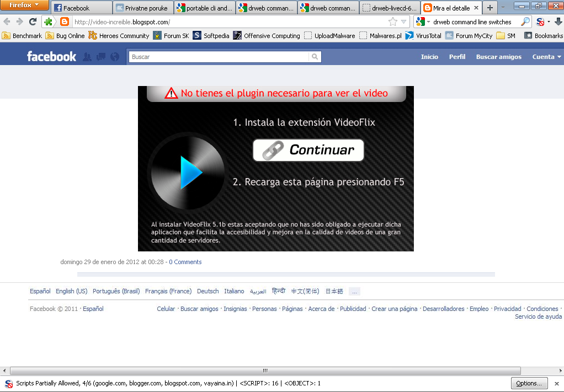The height and width of the screenshot is (392, 564).
Task: Open the Offensive Computing bookmark
Action: click(x=267, y=36)
